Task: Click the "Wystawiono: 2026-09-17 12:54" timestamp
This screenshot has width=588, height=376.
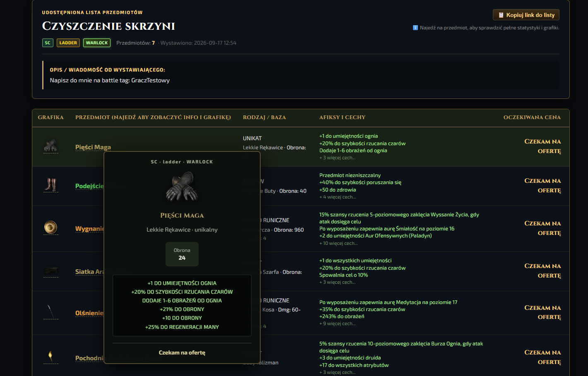Action: click(198, 43)
